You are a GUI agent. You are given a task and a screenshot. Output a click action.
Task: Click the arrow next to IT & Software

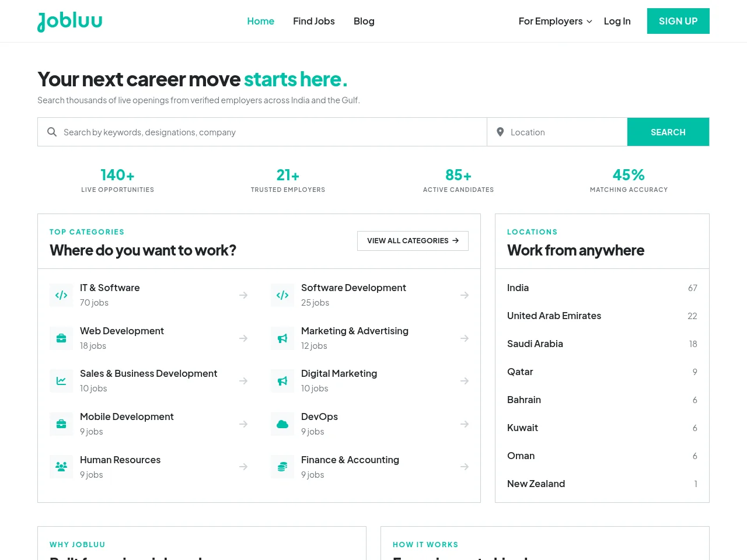tap(243, 295)
